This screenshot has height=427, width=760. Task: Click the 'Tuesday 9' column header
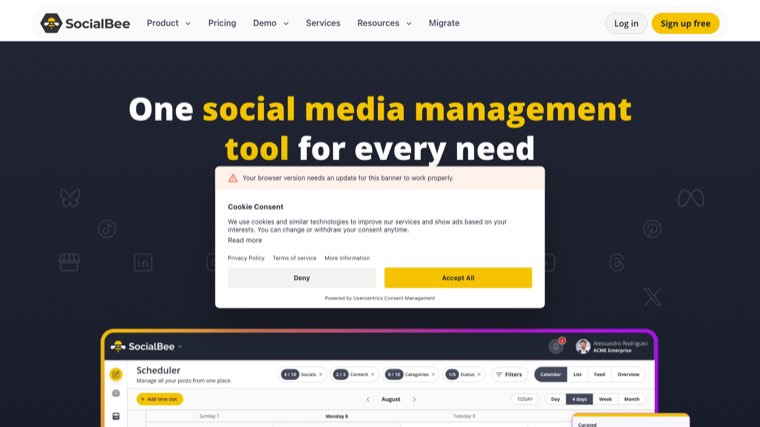click(464, 416)
